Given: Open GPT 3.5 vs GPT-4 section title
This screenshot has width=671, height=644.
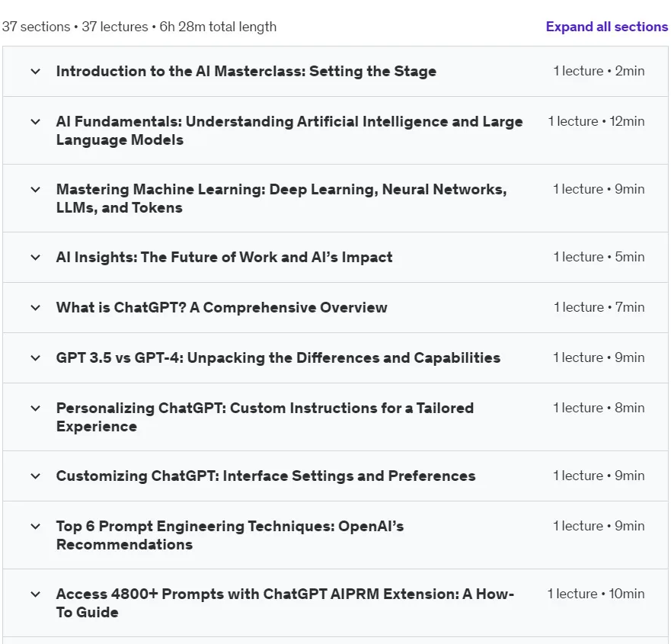Looking at the screenshot, I should click(278, 357).
